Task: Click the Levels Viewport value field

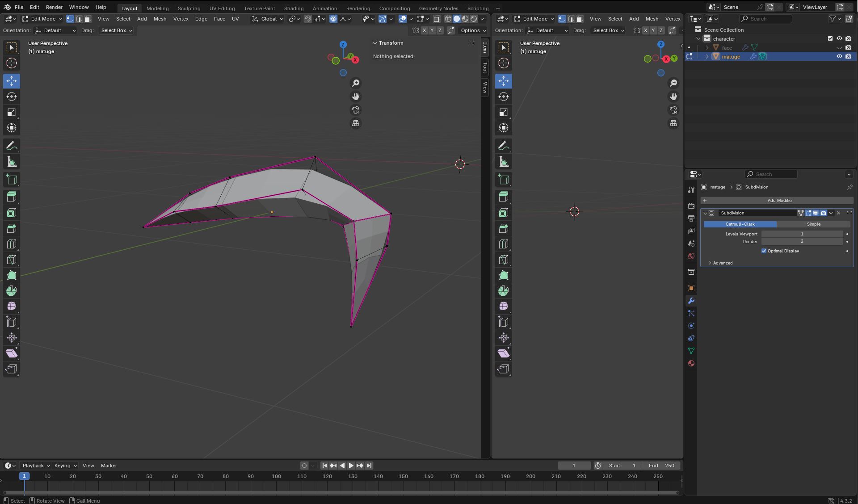Action: click(802, 234)
